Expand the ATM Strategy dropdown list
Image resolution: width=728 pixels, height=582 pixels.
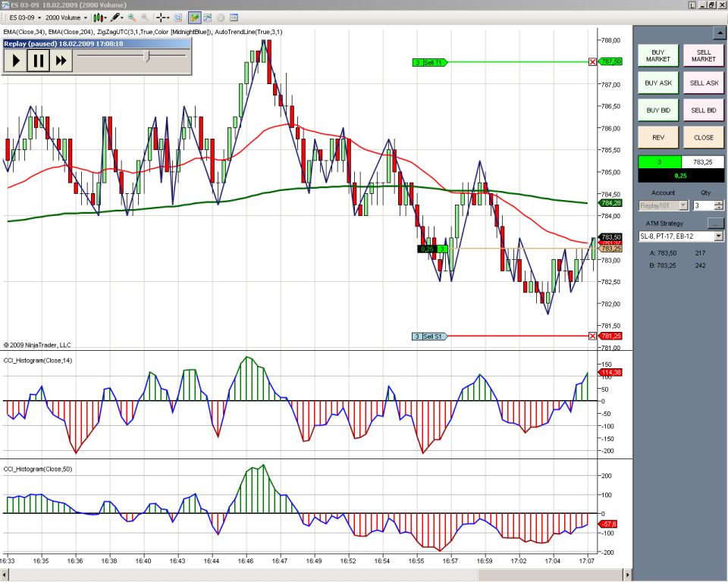pyautogui.click(x=719, y=236)
